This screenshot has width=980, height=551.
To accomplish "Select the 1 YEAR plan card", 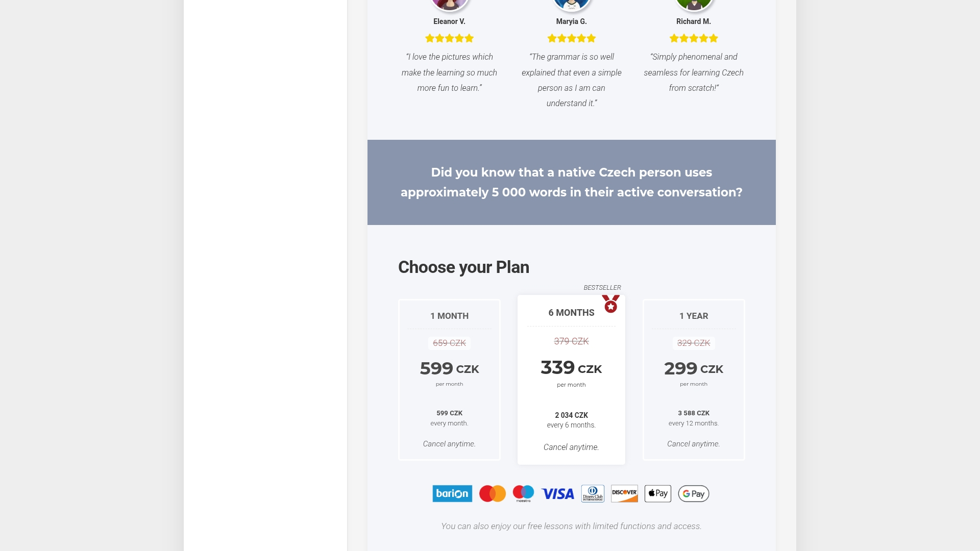I will pos(694,380).
